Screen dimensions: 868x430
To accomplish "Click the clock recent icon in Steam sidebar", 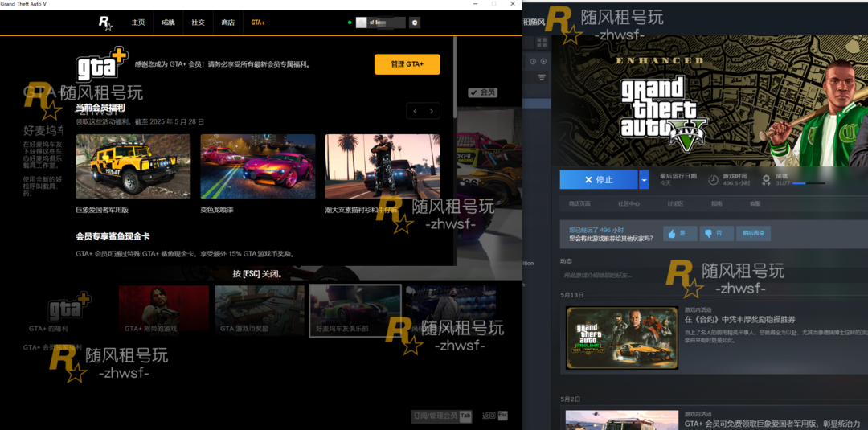I will point(533,61).
